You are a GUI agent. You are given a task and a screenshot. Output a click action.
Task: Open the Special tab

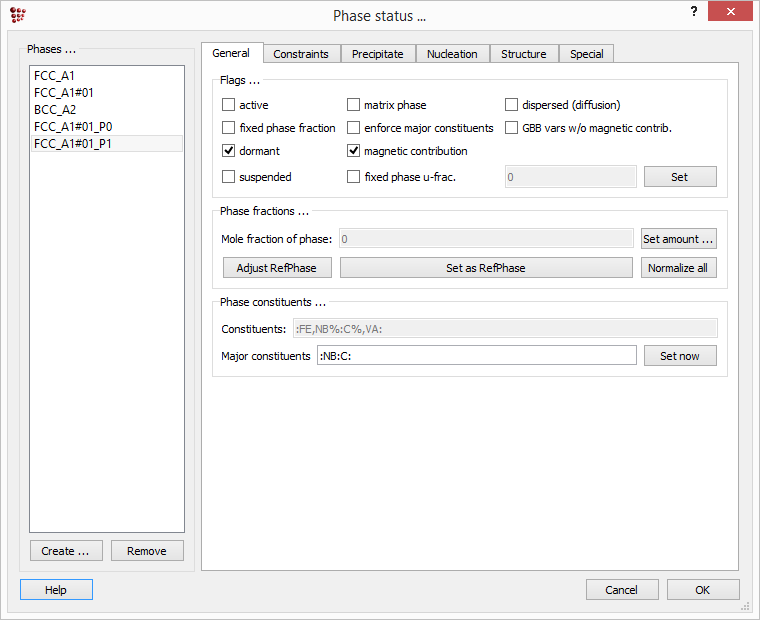pyautogui.click(x=586, y=54)
